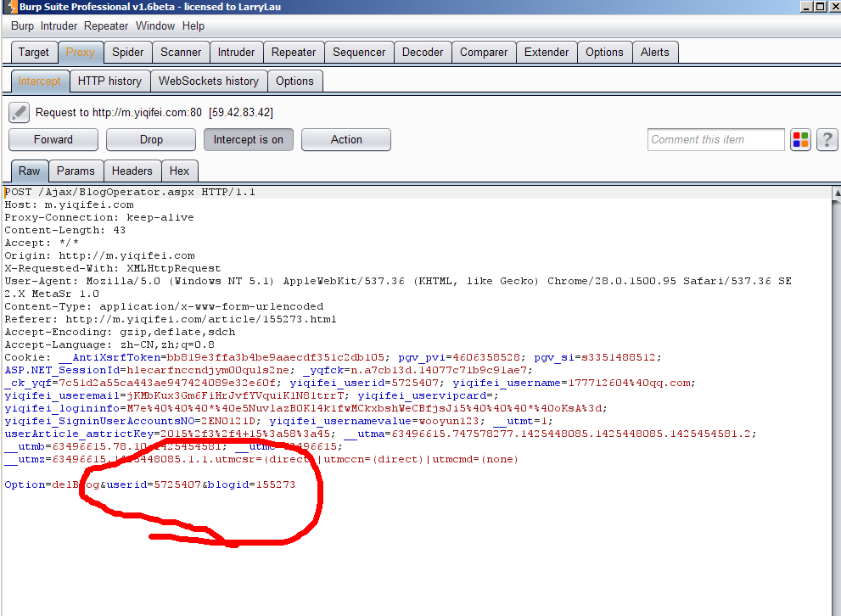
Task: Switch to the Hex view tab
Action: point(179,171)
